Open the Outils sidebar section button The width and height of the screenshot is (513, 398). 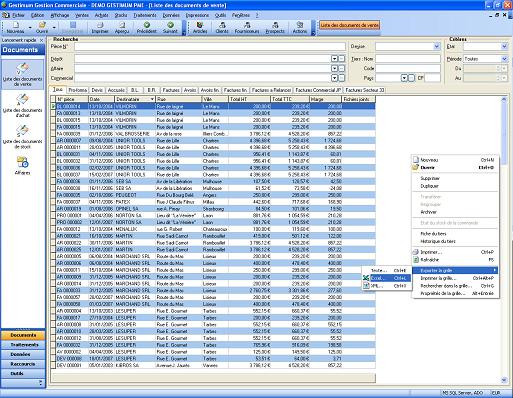[23, 374]
